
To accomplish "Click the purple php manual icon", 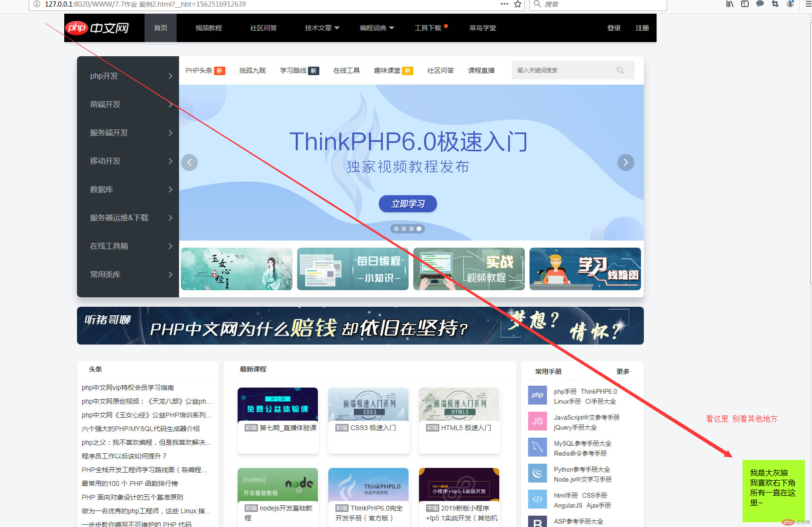I will tap(538, 395).
